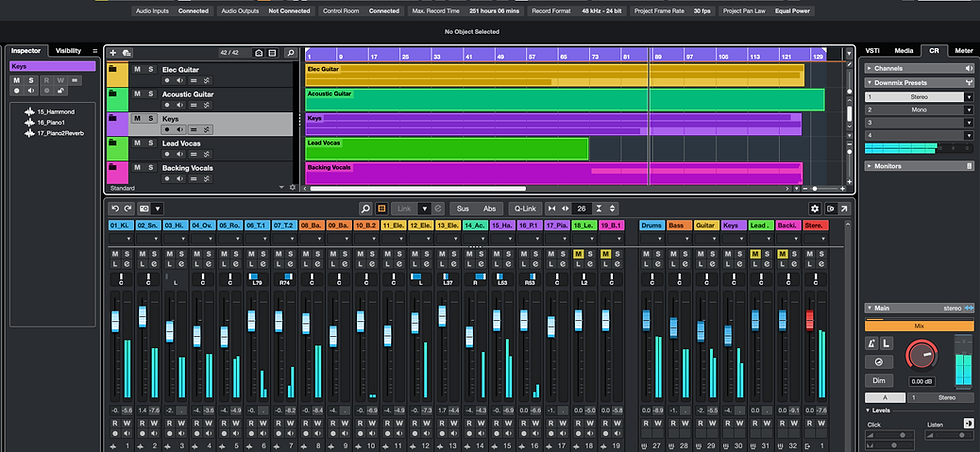The height and width of the screenshot is (452, 980).
Task: Click the orange mixer rack grid icon
Action: 381,208
